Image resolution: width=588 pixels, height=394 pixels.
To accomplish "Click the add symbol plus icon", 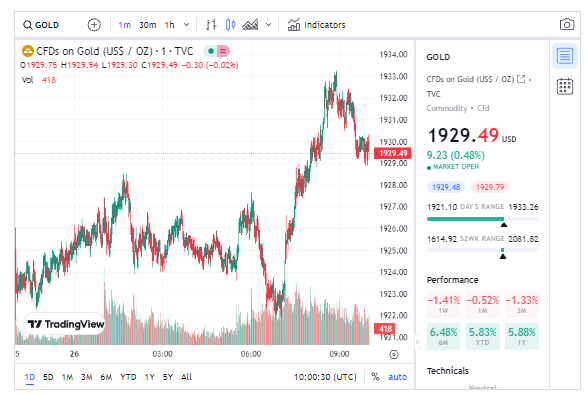I will click(x=94, y=25).
